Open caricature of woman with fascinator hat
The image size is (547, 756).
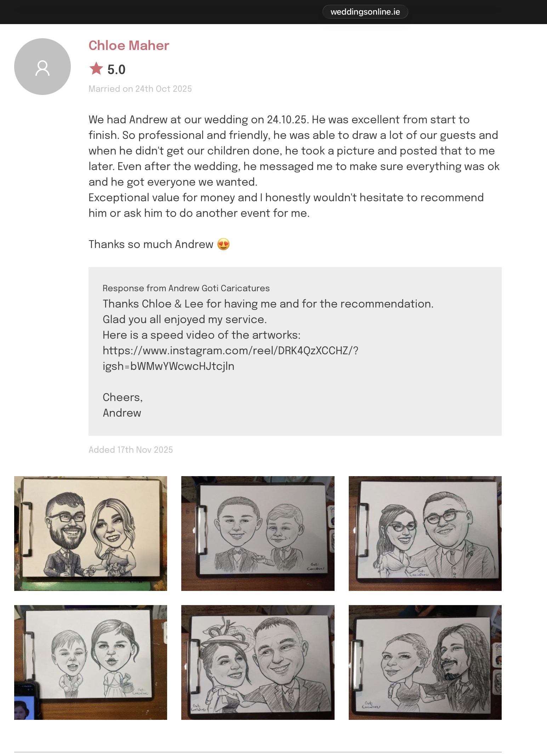pyautogui.click(x=258, y=662)
